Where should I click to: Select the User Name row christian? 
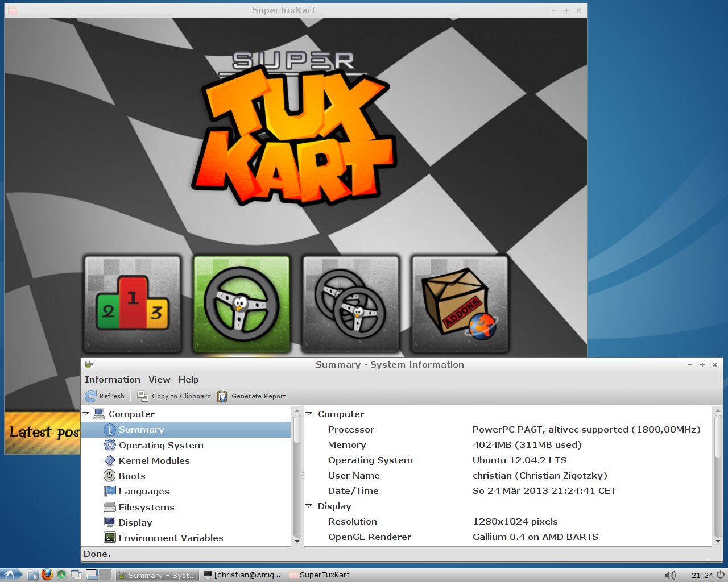(x=508, y=476)
